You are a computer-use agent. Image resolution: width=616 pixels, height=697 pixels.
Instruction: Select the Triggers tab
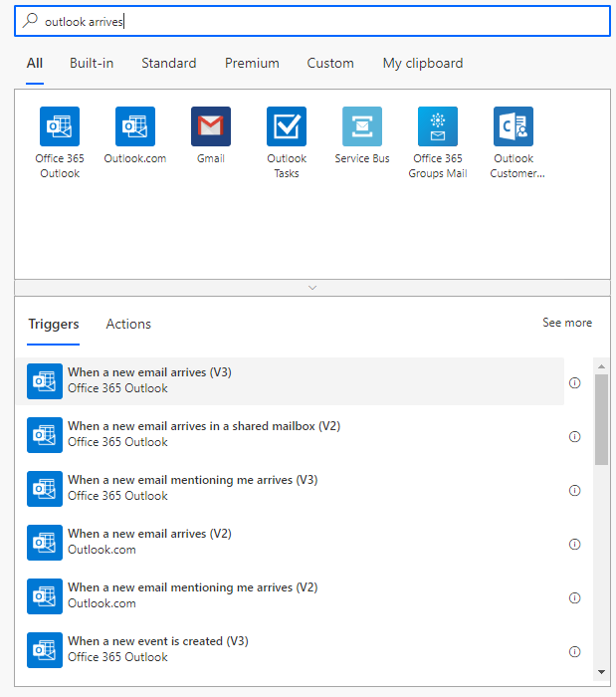point(54,324)
